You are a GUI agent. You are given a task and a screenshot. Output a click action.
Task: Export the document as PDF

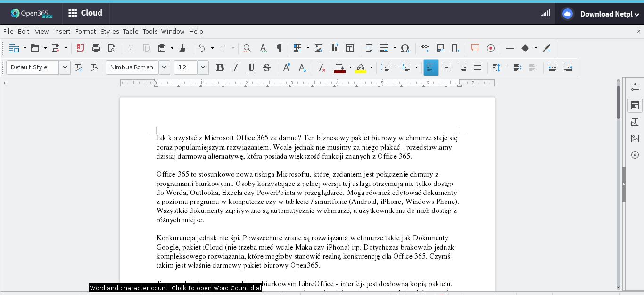point(81,48)
